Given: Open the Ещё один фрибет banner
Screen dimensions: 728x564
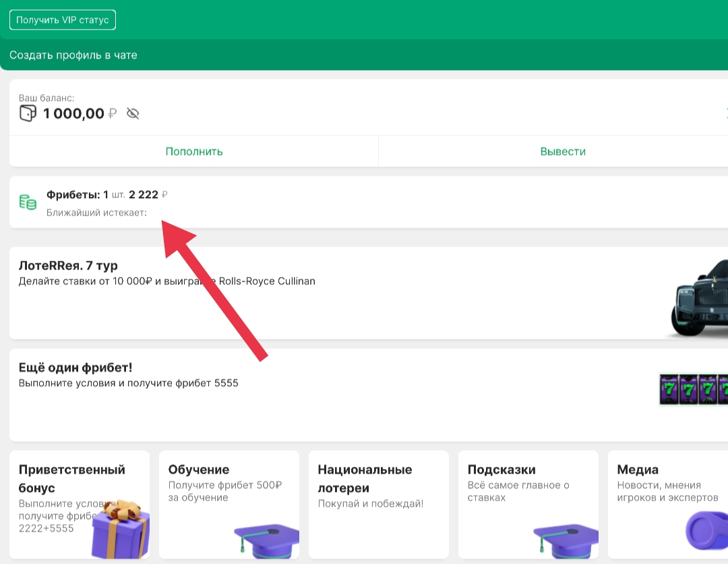Looking at the screenshot, I should pyautogui.click(x=75, y=368).
